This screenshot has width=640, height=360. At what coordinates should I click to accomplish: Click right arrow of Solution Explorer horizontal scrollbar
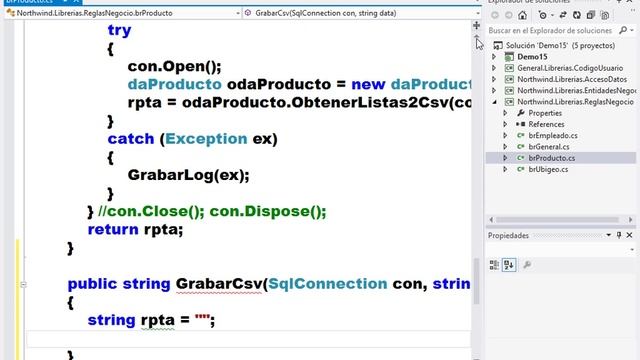point(631,220)
